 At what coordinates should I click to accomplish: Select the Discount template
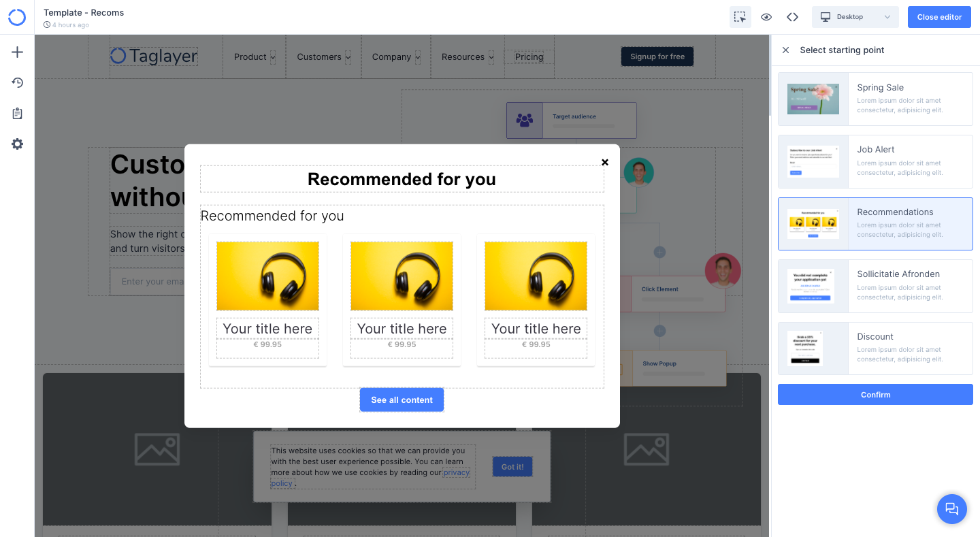(875, 348)
